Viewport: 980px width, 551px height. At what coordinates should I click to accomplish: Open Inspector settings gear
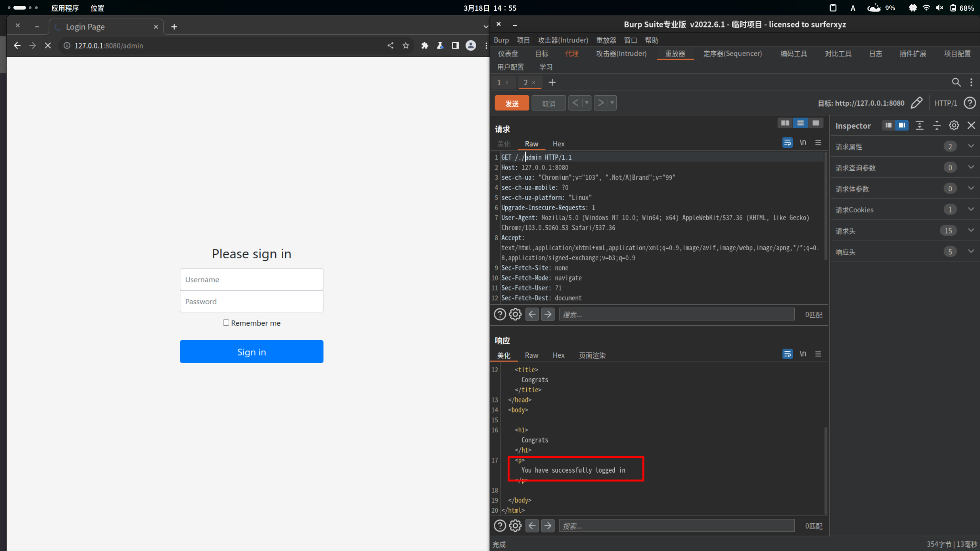point(954,125)
